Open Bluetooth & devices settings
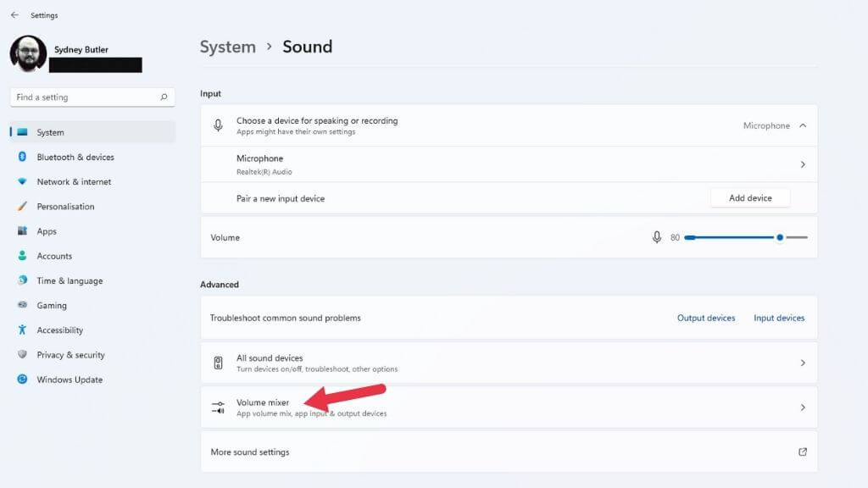 75,158
